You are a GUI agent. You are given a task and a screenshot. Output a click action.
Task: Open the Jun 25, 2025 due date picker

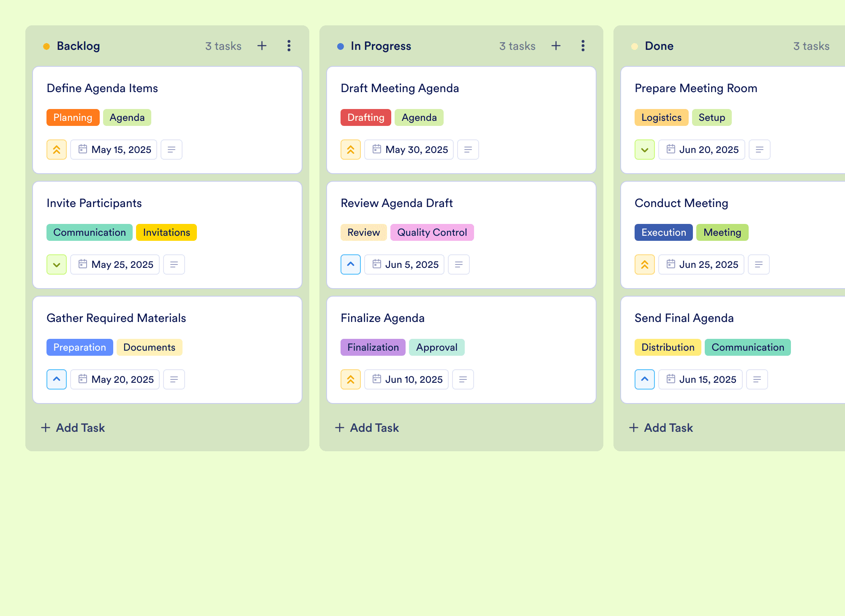701,264
